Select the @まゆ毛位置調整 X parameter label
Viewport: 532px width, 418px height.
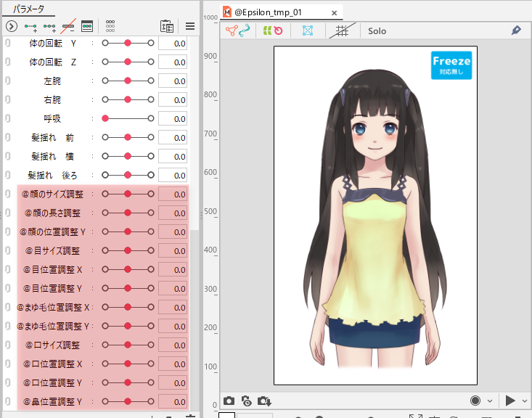(x=53, y=307)
